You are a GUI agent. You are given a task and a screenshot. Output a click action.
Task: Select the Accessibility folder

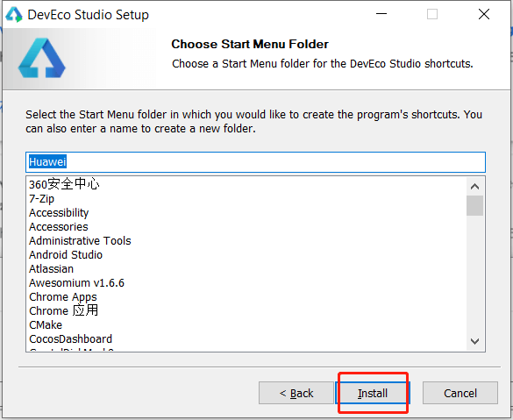(59, 212)
